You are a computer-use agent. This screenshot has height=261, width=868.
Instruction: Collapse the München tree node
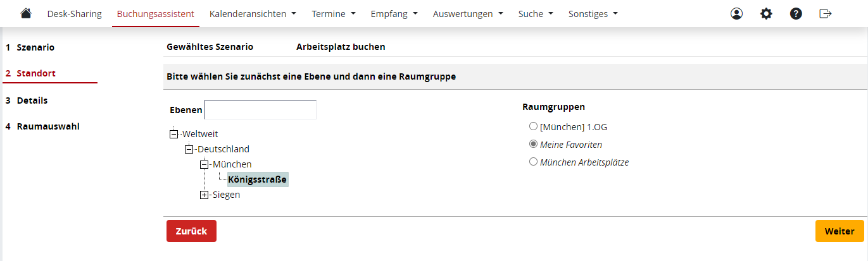point(204,164)
